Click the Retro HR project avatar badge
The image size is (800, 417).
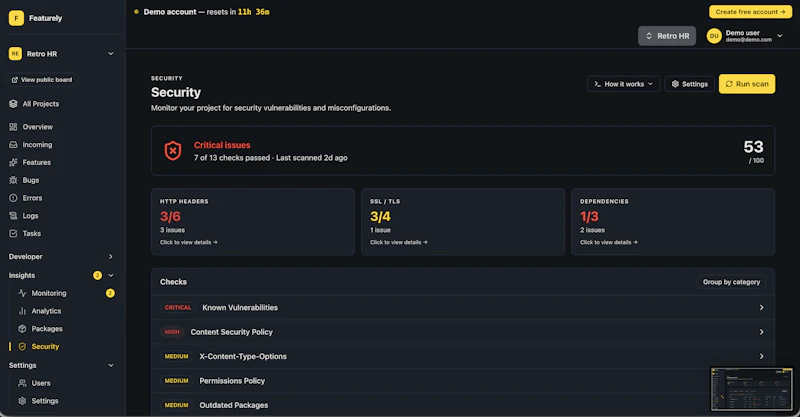[x=15, y=54]
